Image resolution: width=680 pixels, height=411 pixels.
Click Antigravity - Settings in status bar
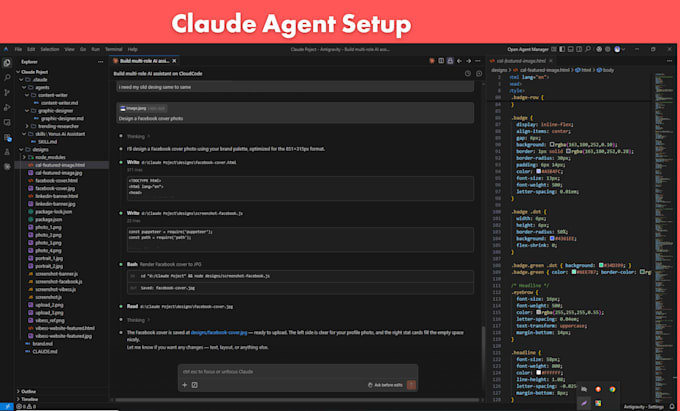click(644, 407)
